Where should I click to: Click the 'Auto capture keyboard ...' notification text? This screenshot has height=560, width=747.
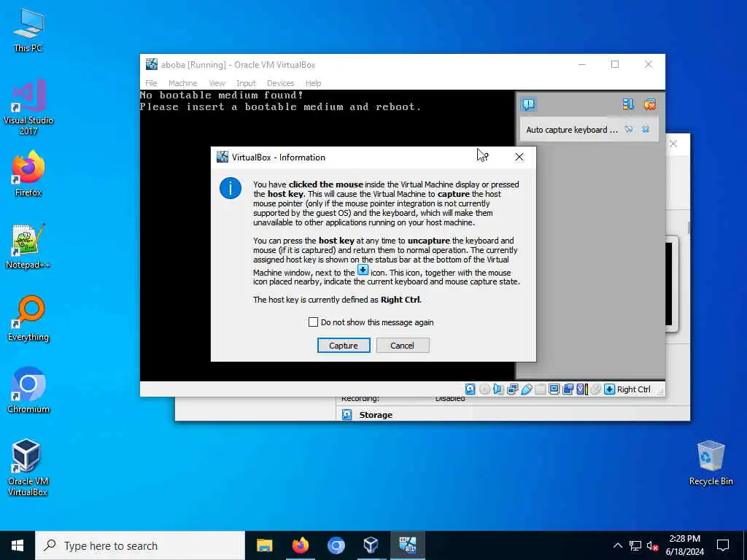coord(572,130)
